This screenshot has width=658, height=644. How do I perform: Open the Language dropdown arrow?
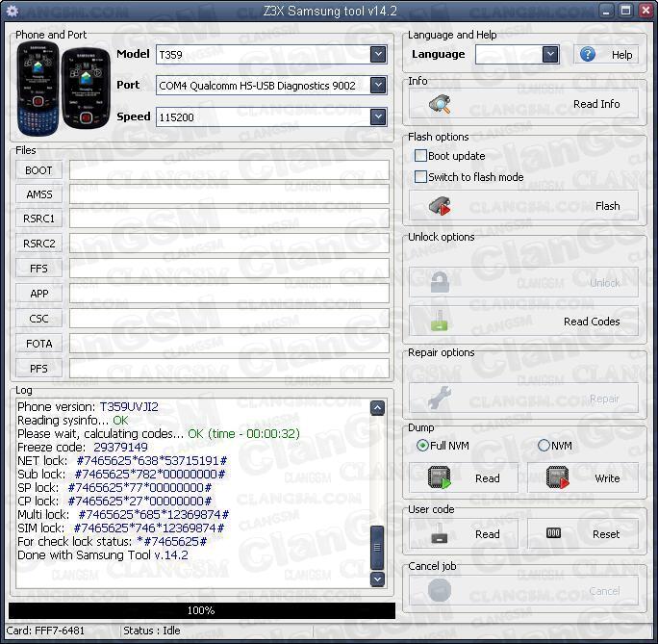[x=550, y=54]
